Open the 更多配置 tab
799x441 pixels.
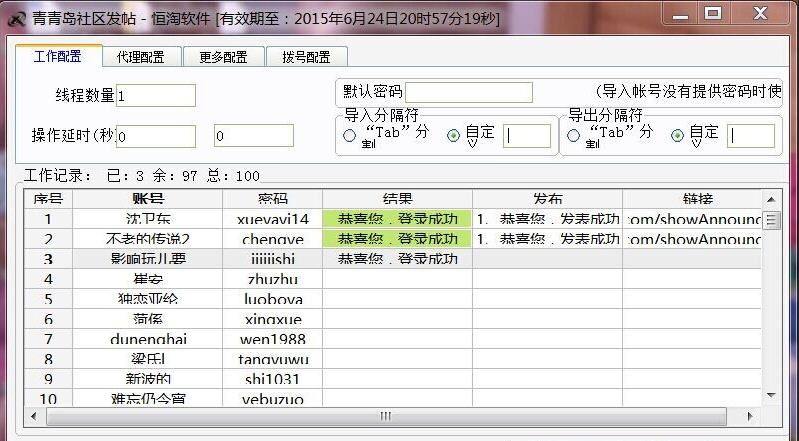[x=223, y=57]
